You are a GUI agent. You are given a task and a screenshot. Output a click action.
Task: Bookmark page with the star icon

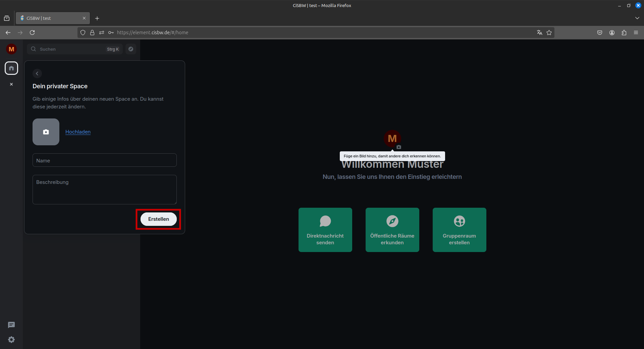pos(549,33)
